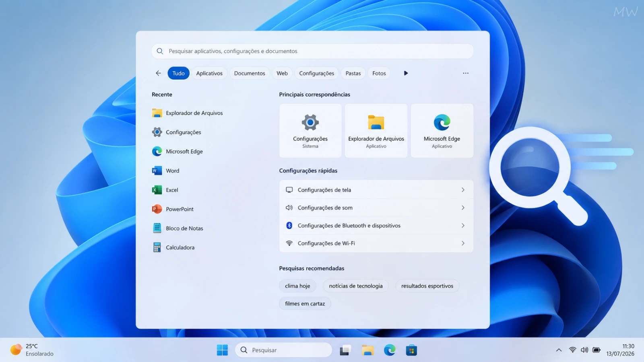This screenshot has height=362, width=644.
Task: Switch to the Pastas filter
Action: [353, 73]
